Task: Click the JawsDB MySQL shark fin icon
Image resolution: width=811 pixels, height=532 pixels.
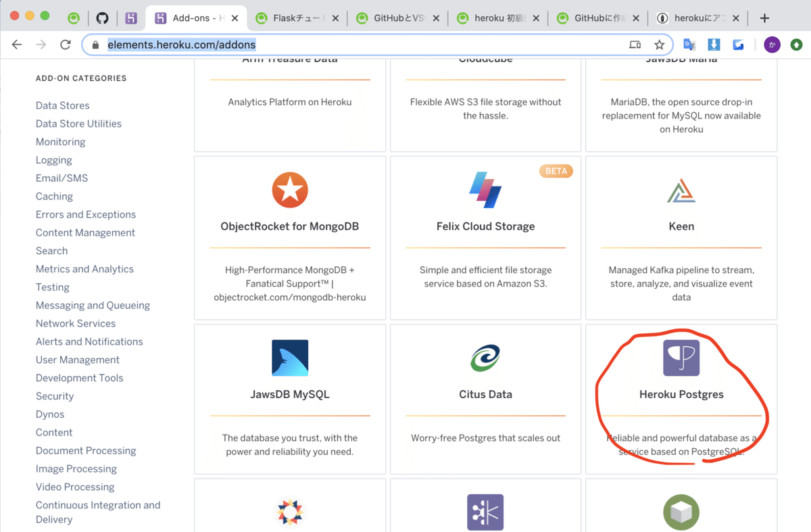Action: [290, 358]
